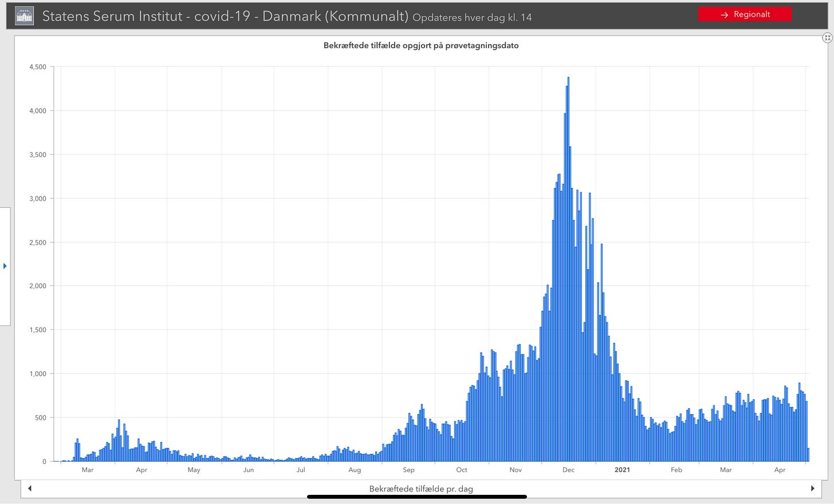This screenshot has height=504, width=834.
Task: Click the 500 y-axis label
Action: [x=40, y=418]
